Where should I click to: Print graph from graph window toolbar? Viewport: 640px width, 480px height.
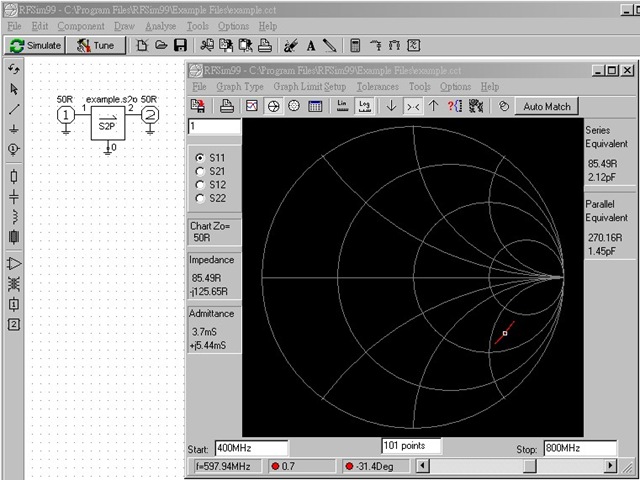(227, 106)
